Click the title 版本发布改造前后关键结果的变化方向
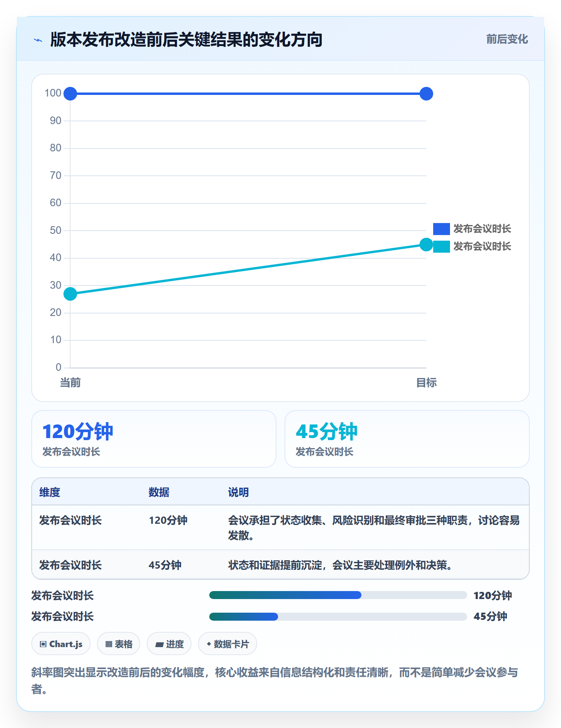 point(186,40)
